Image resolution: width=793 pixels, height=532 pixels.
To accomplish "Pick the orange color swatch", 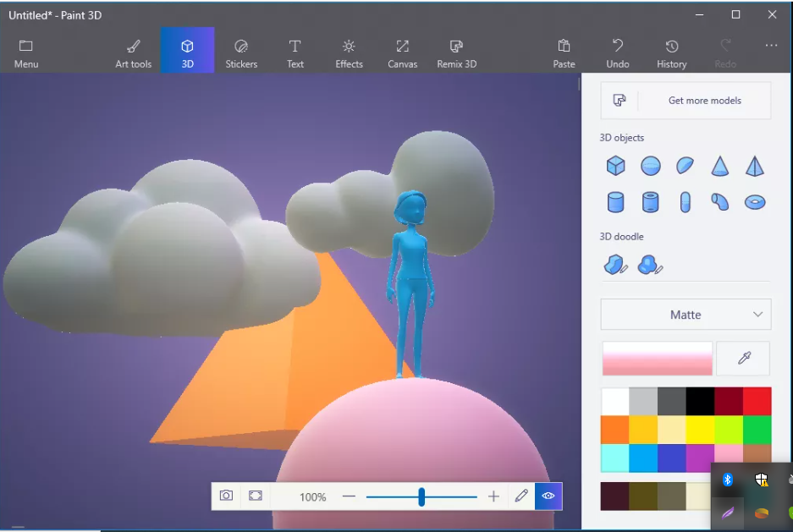I will pos(615,430).
